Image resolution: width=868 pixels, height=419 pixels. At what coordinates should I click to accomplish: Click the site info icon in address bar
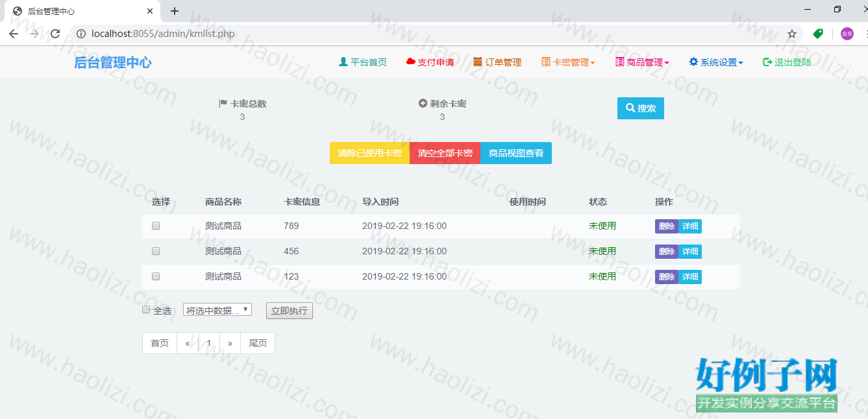coord(81,34)
